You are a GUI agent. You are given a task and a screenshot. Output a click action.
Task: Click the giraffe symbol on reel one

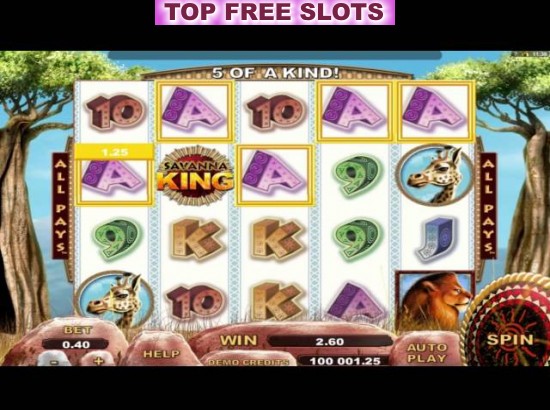114,300
